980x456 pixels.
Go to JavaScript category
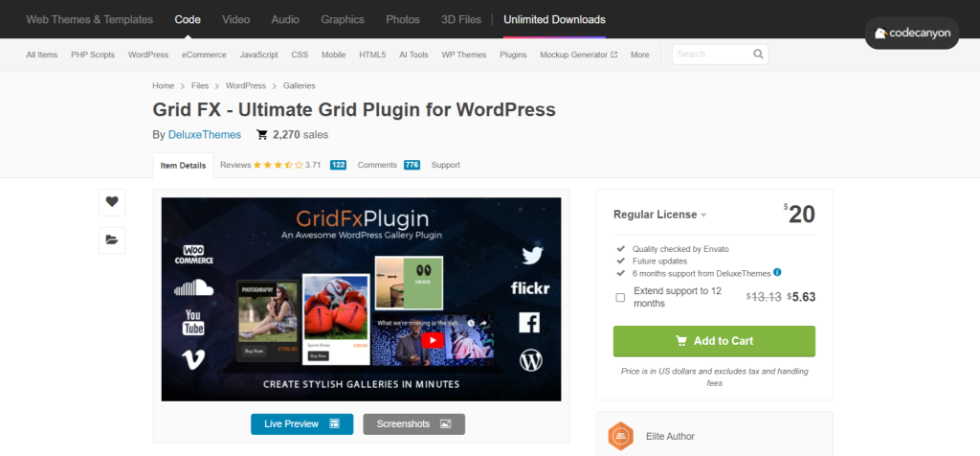pos(258,55)
